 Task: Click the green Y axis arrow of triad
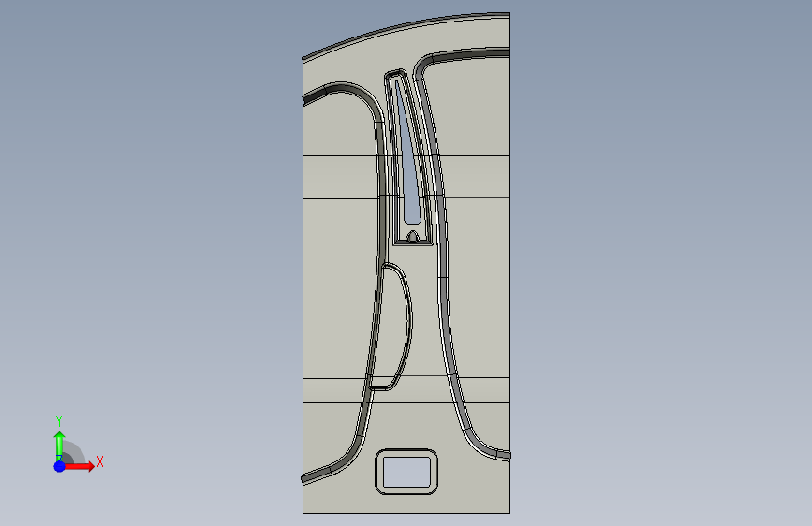click(60, 446)
